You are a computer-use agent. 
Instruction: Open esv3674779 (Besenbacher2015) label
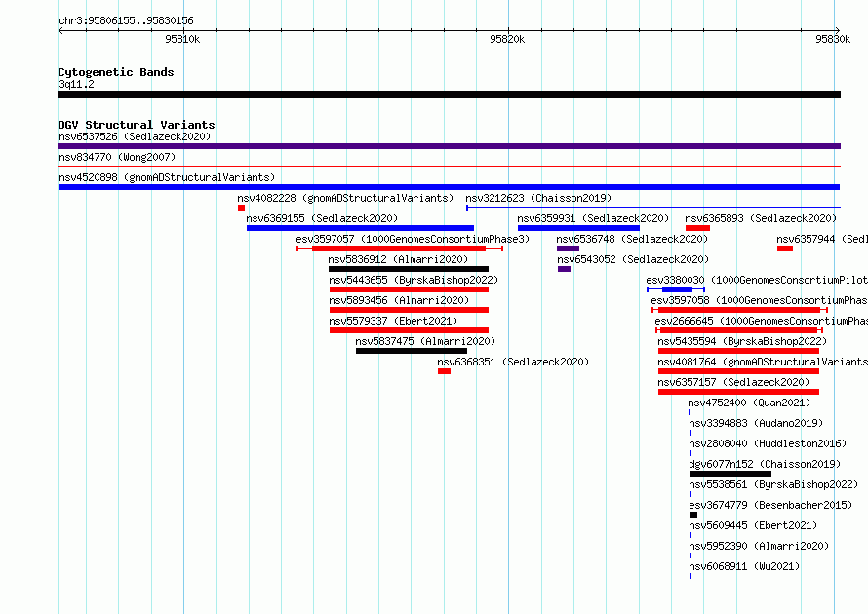coord(770,505)
